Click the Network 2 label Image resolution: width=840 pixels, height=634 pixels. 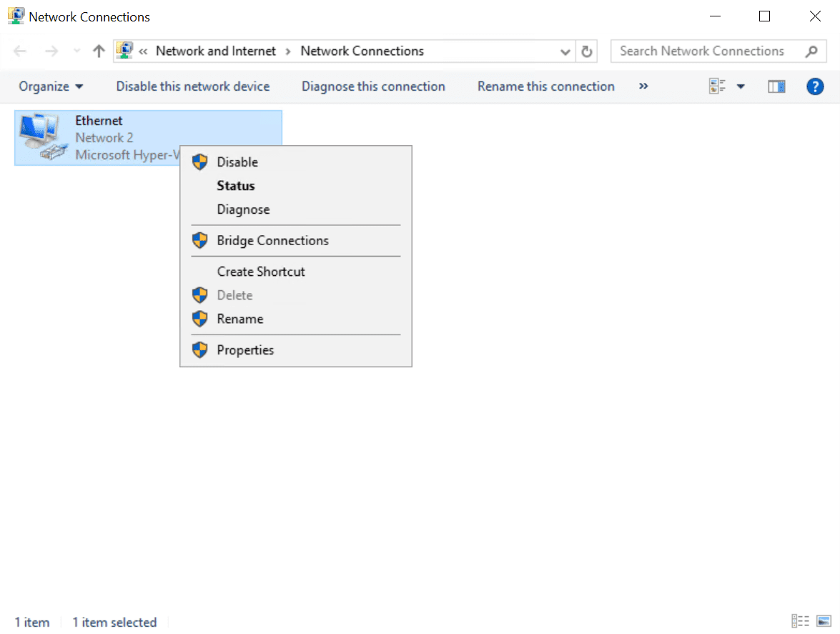(x=104, y=138)
